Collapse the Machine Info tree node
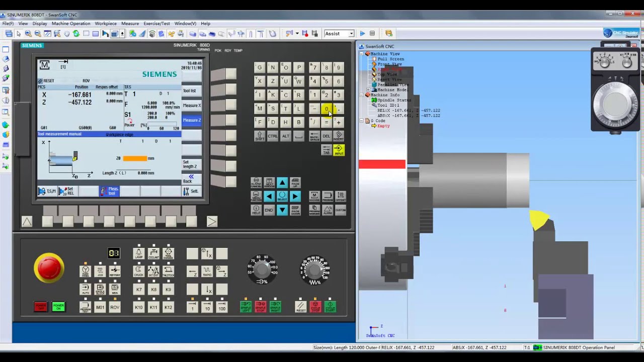The image size is (644, 362). click(362, 95)
